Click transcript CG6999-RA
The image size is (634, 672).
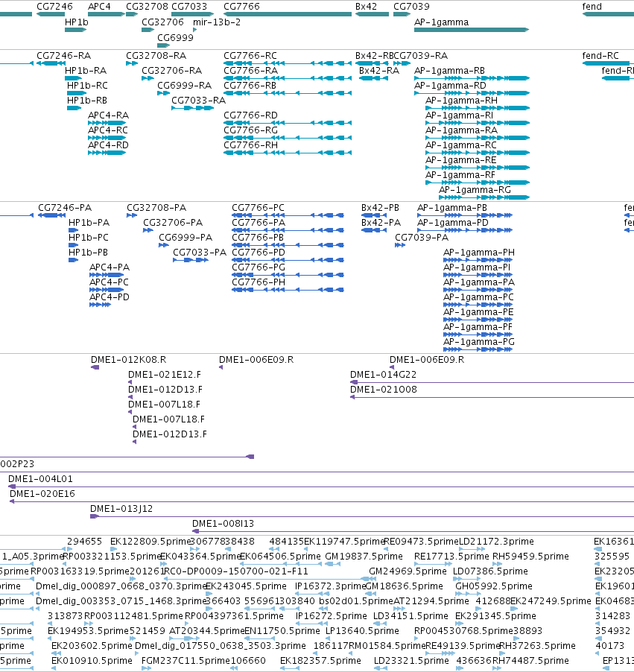coord(184,85)
